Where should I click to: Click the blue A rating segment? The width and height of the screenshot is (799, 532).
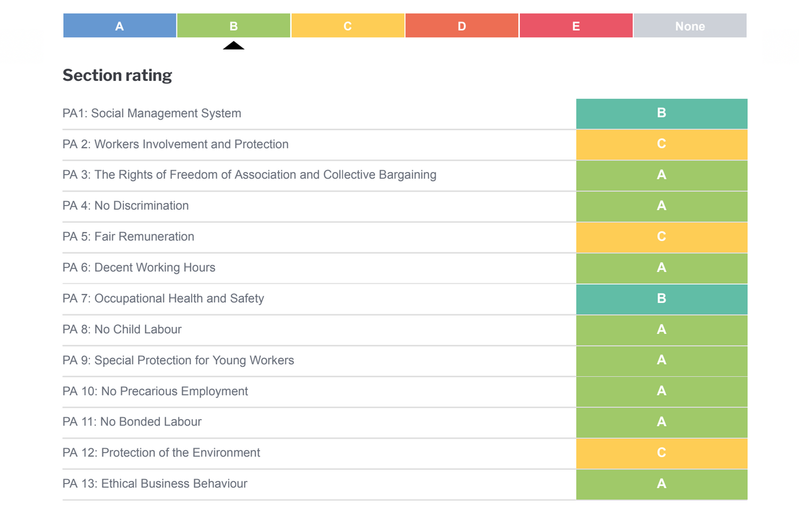(119, 26)
